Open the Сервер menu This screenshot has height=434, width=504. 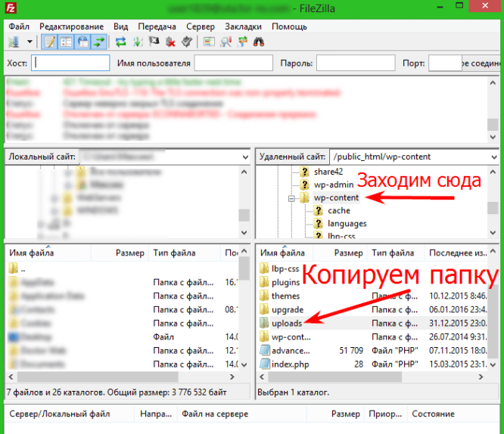click(x=201, y=26)
